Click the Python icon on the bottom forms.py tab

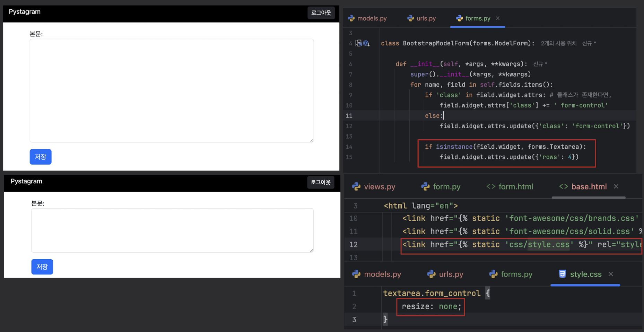[x=493, y=274]
